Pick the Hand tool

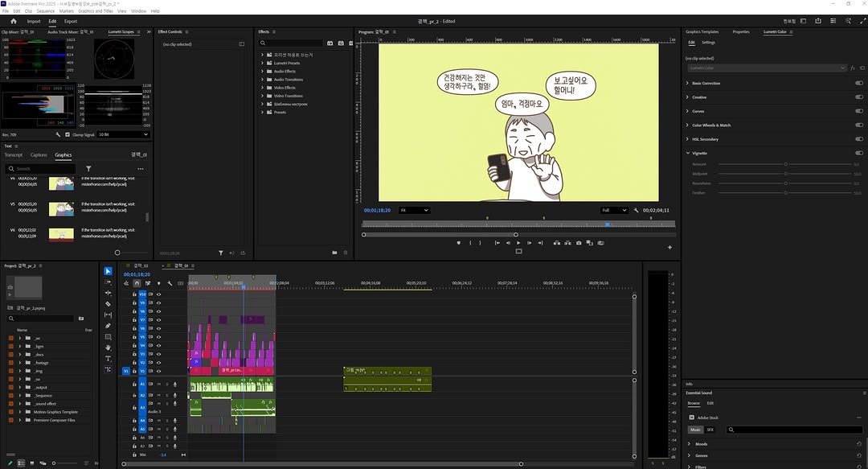pyautogui.click(x=108, y=348)
